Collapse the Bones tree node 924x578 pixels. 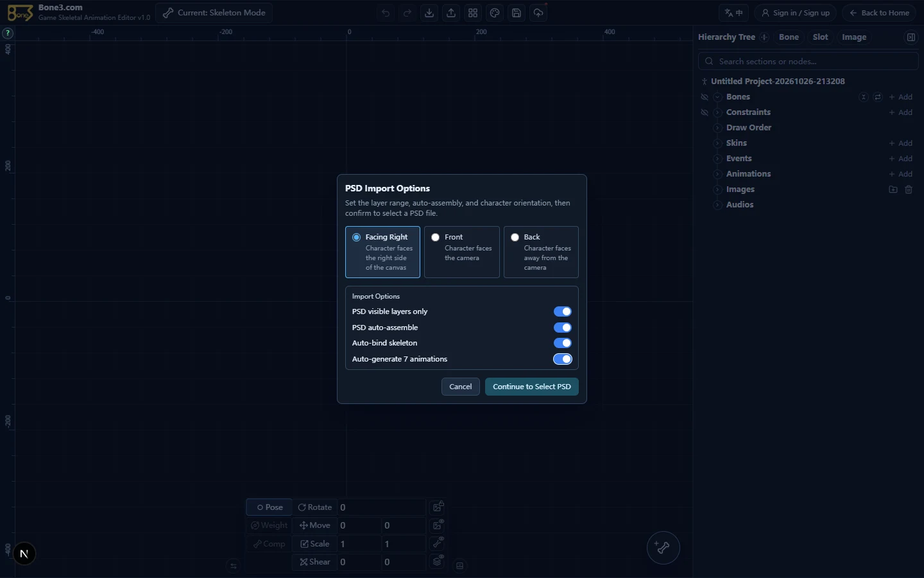717,97
